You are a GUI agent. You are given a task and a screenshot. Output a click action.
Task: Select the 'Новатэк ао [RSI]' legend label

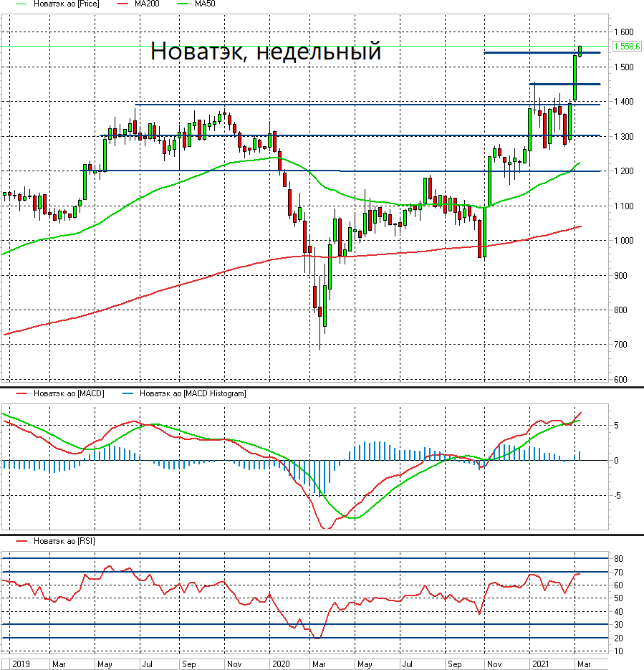click(x=64, y=541)
